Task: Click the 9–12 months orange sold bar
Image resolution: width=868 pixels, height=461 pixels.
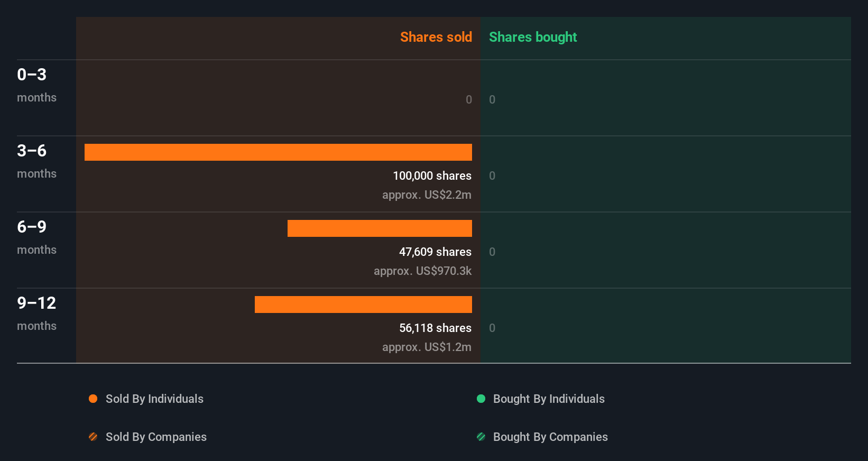Action: 363,305
